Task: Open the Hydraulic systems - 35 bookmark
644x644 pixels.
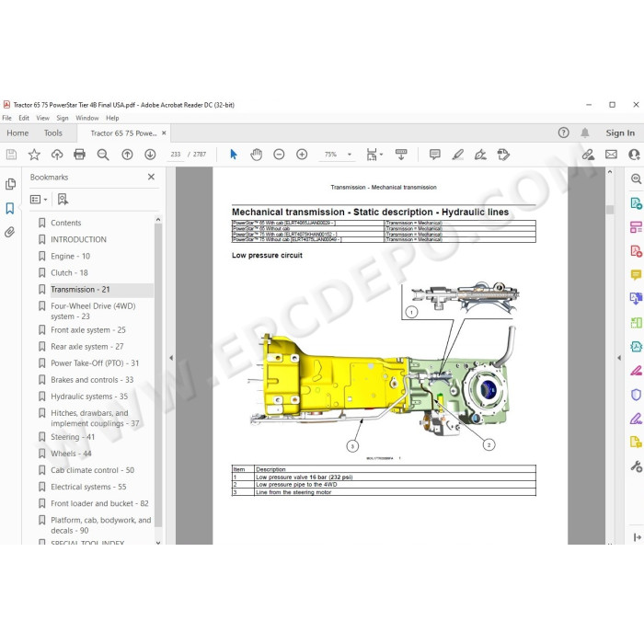Action: (89, 397)
